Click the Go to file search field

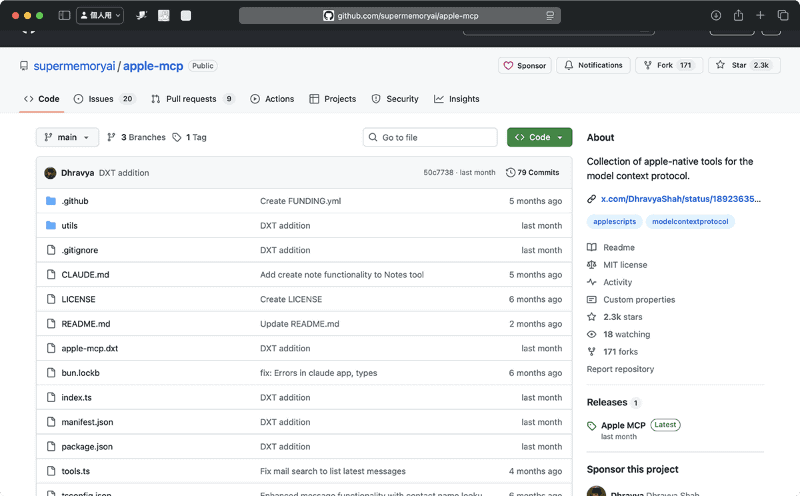430,137
